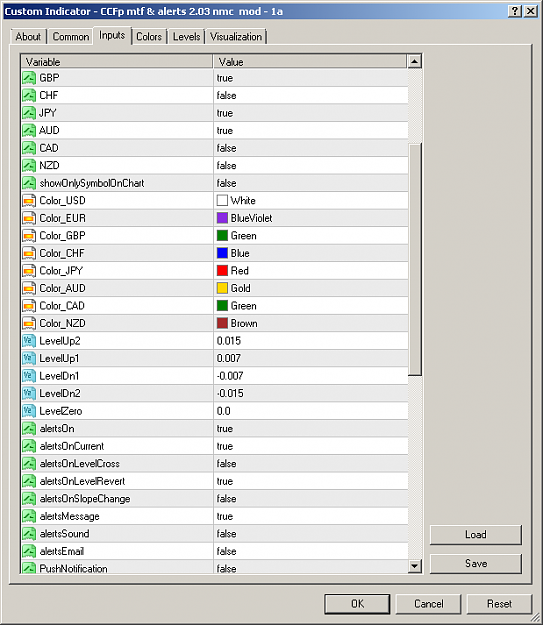This screenshot has width=543, height=625.
Task: Click the vertical scrollbar thumb
Action: (x=415, y=259)
